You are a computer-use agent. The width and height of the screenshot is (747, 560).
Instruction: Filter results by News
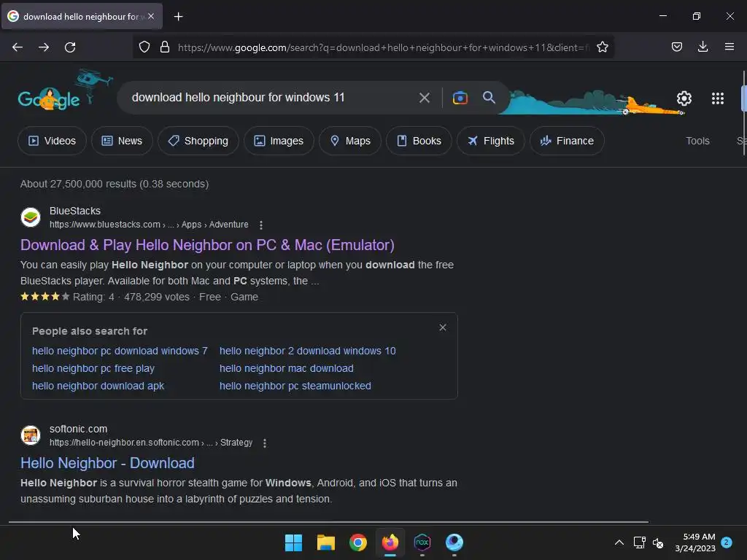click(122, 141)
